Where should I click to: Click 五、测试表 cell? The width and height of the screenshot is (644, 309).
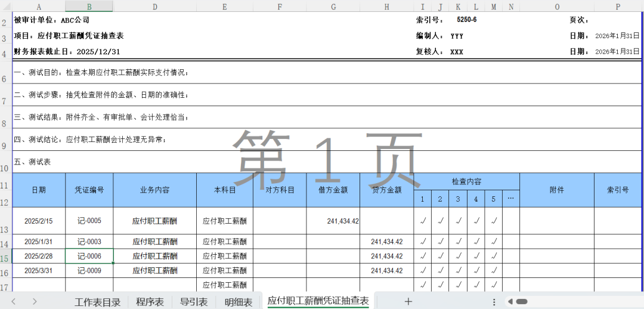click(x=32, y=162)
